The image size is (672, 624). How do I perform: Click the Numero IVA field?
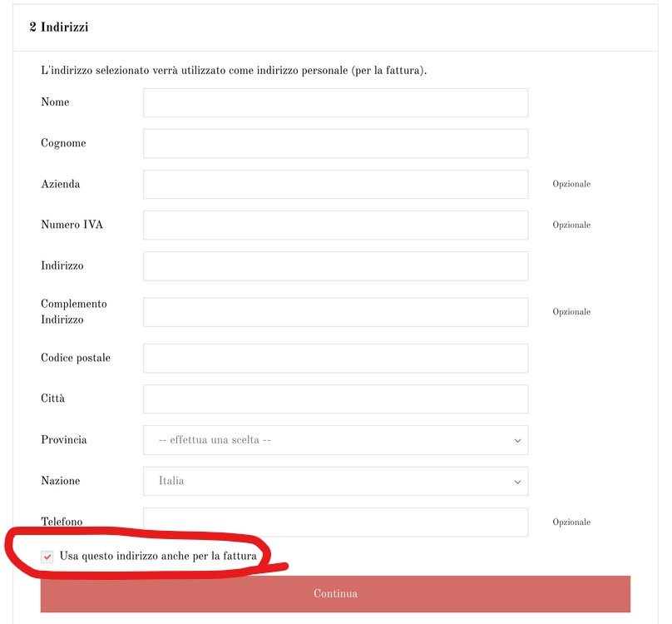(x=335, y=225)
